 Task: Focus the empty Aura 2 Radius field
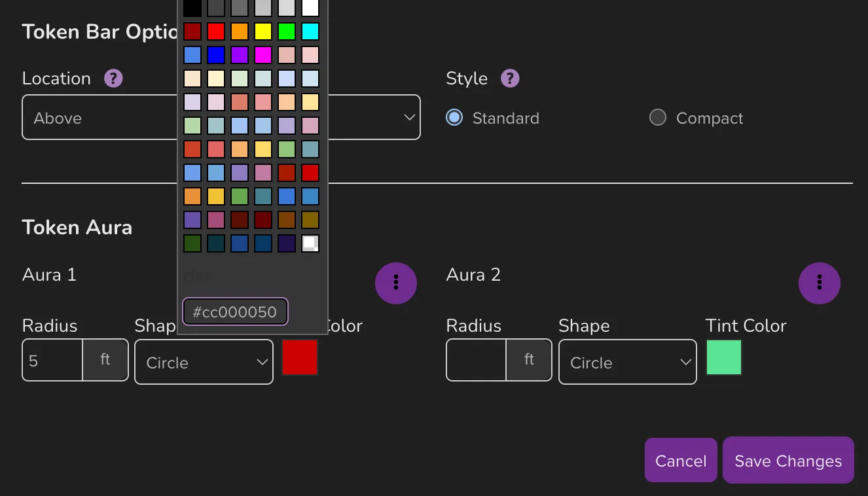[477, 360]
